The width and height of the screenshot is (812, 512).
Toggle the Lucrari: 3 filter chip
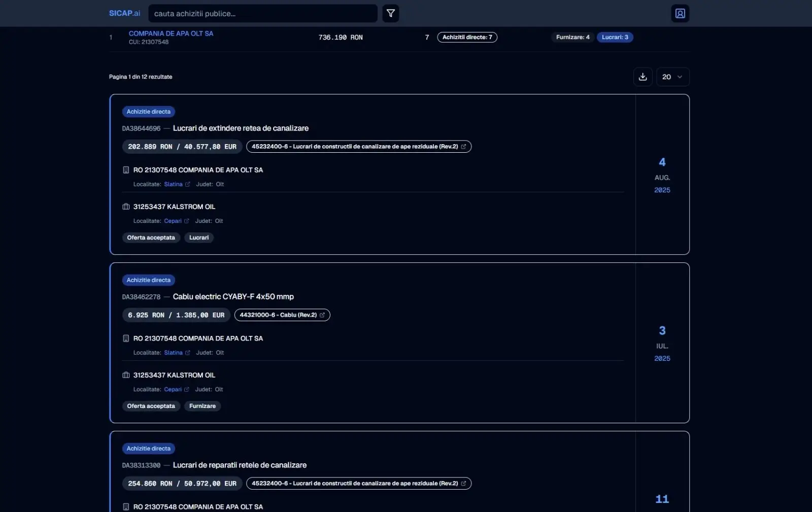coord(615,37)
